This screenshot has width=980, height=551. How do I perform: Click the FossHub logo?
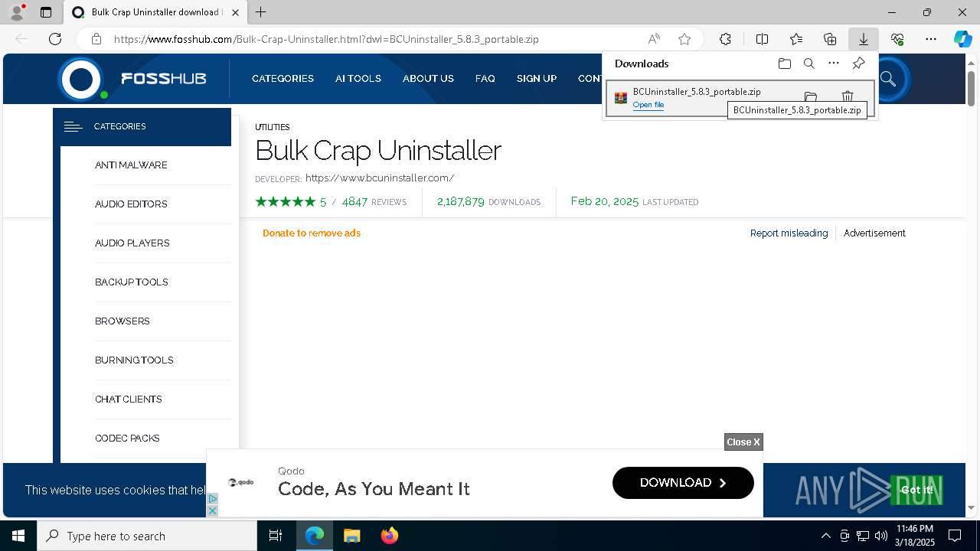(x=132, y=78)
